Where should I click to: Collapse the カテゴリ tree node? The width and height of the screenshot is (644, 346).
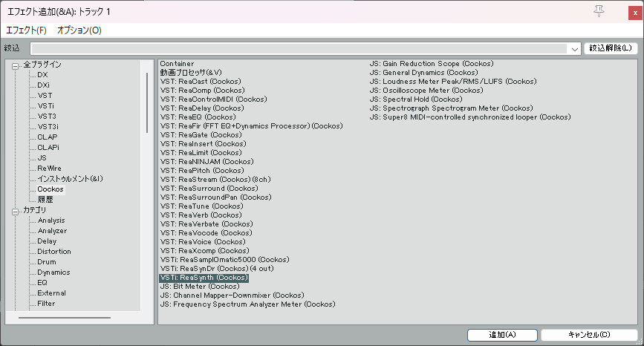(x=15, y=212)
